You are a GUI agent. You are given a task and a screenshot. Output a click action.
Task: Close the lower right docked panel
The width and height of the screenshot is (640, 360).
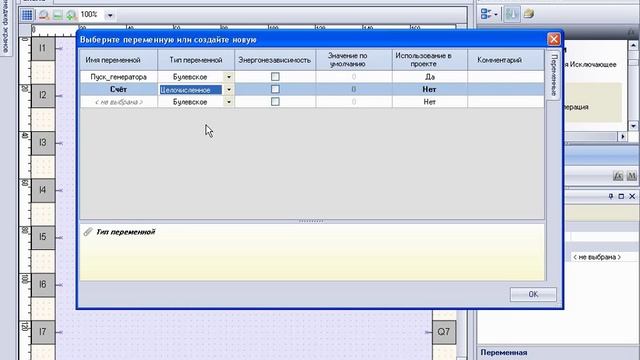click(632, 196)
